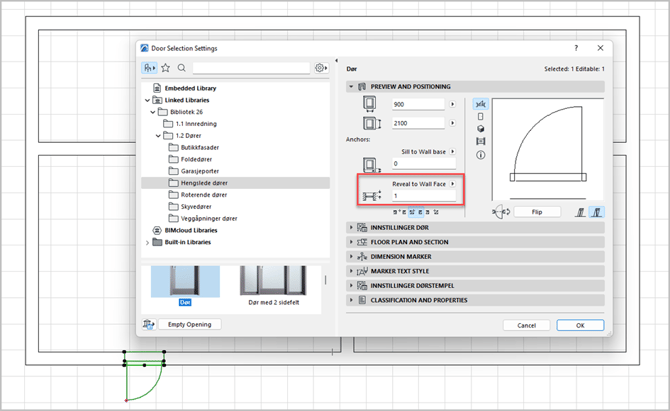Toggle the rightmost door opening side button

(x=597, y=212)
